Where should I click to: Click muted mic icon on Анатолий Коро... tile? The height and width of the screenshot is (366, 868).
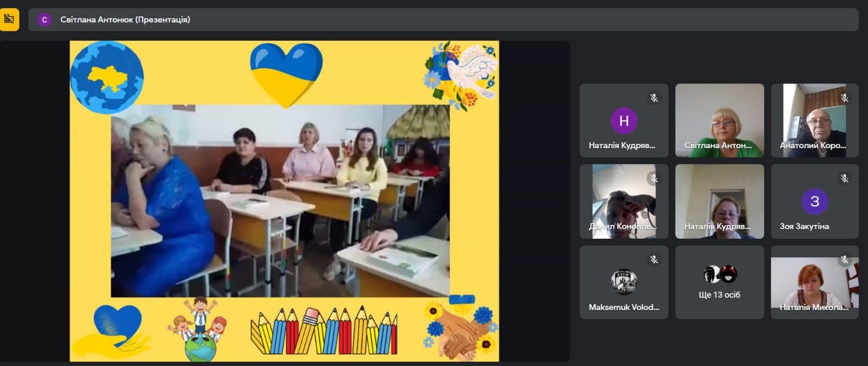(844, 98)
